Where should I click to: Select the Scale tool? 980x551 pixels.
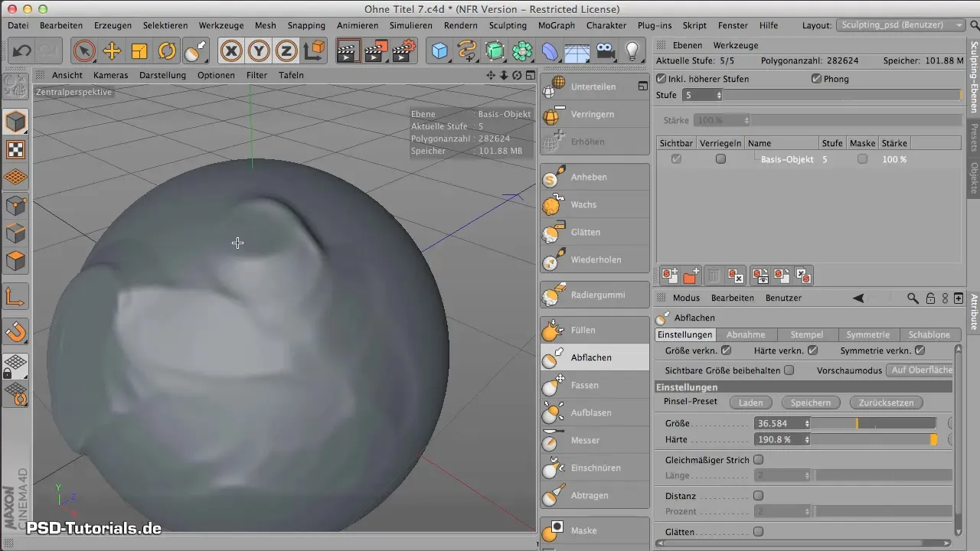(x=139, y=51)
